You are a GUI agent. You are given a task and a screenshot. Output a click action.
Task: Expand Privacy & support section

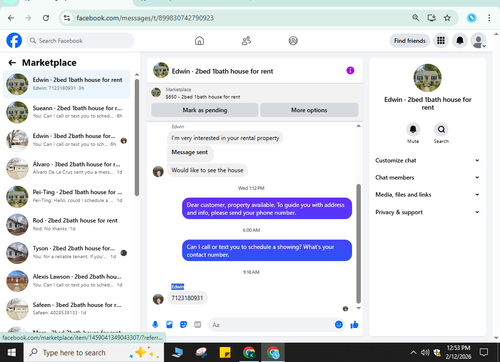coord(427,212)
